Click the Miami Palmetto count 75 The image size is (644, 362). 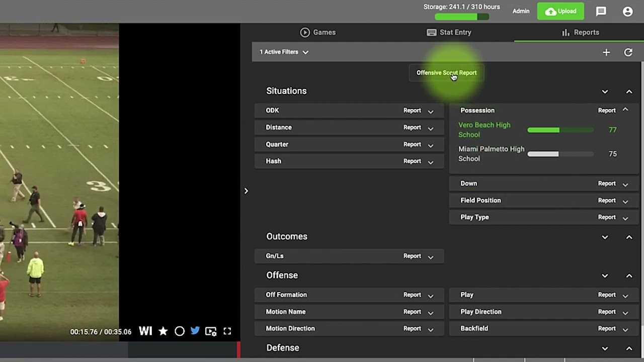pos(612,154)
